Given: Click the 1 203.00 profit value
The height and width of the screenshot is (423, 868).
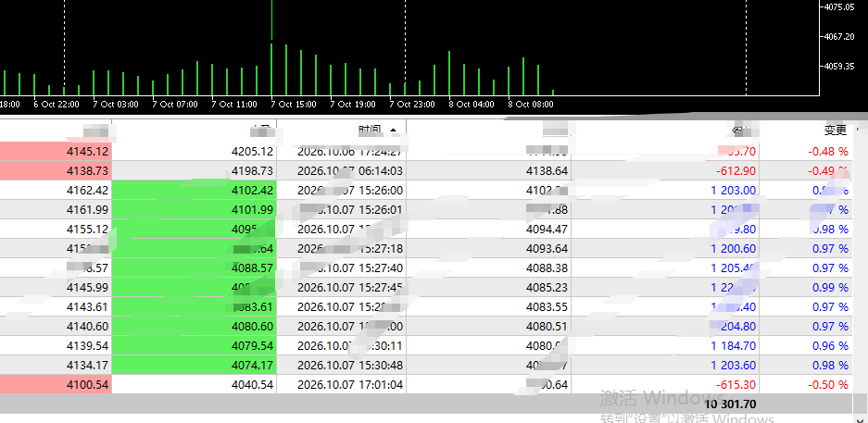Looking at the screenshot, I should [734, 191].
